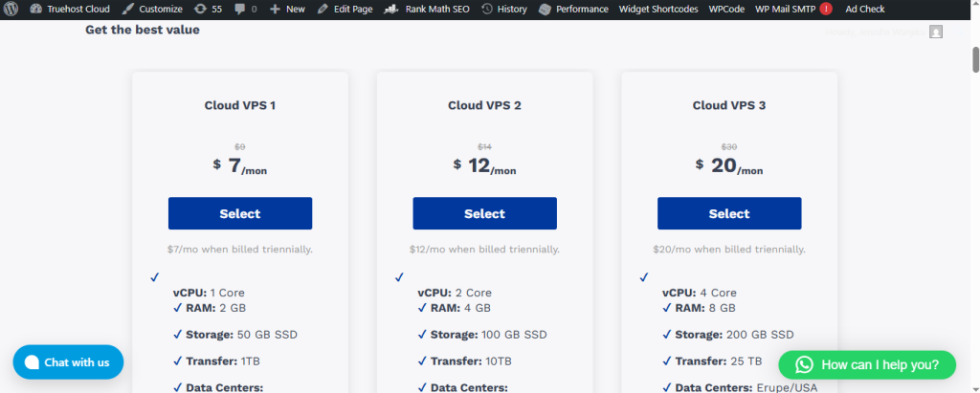Click 'Transfer: 10TB' feature
This screenshot has height=393, width=980.
(464, 361)
